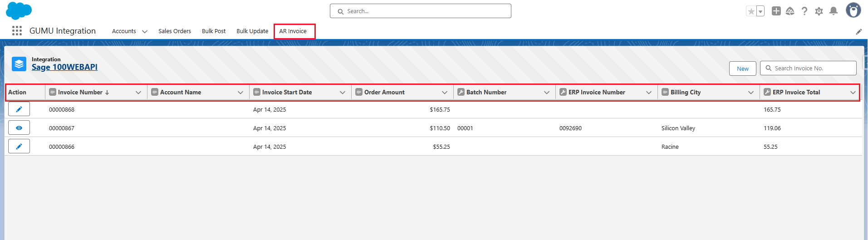The width and height of the screenshot is (868, 240).
Task: Expand the favorites list dropdown arrow
Action: pos(760,11)
